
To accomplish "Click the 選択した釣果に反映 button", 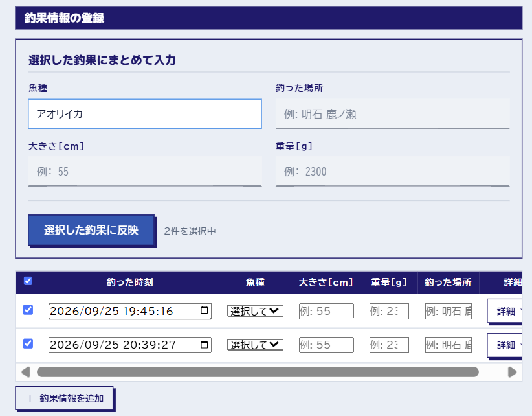I will (x=91, y=230).
